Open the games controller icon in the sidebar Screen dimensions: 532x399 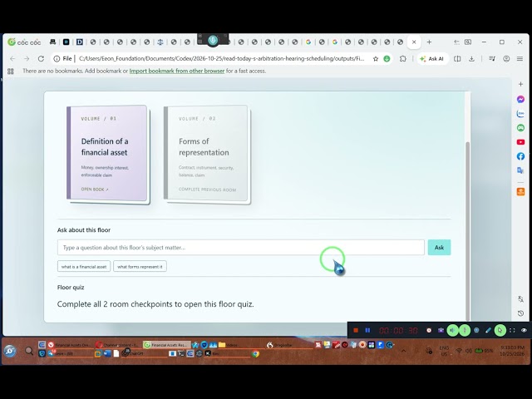tap(520, 127)
